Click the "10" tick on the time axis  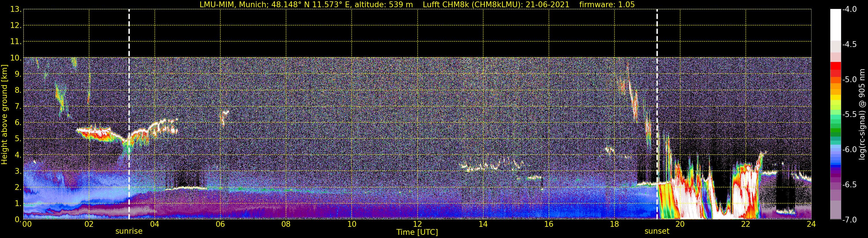pos(352,224)
